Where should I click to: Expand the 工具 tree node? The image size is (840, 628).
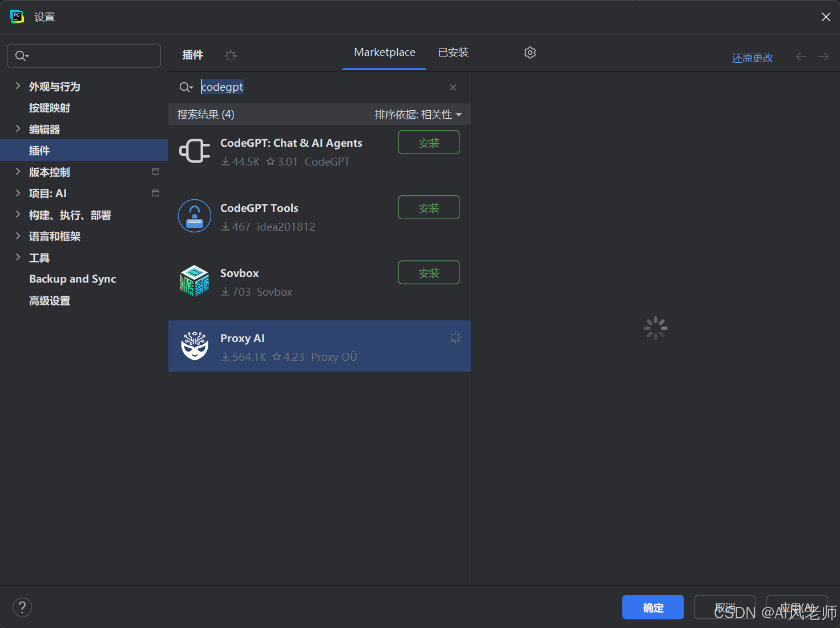click(x=18, y=257)
